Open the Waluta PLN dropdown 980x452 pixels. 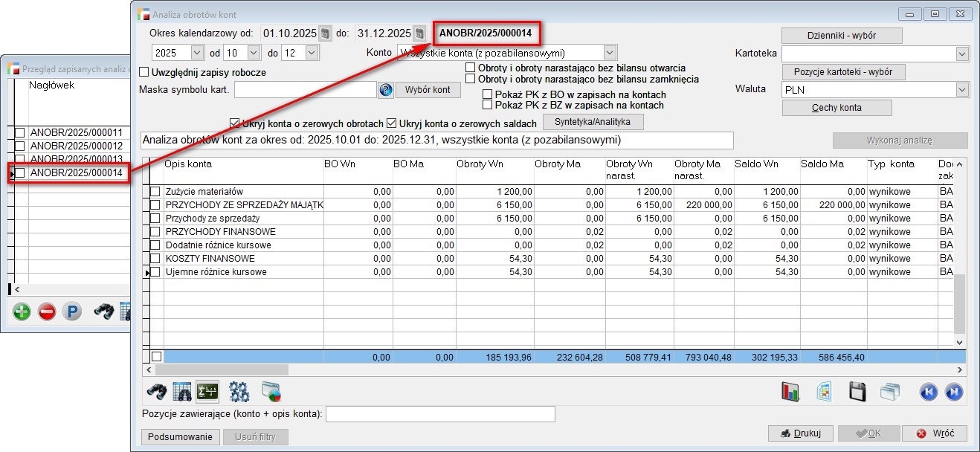pos(962,90)
